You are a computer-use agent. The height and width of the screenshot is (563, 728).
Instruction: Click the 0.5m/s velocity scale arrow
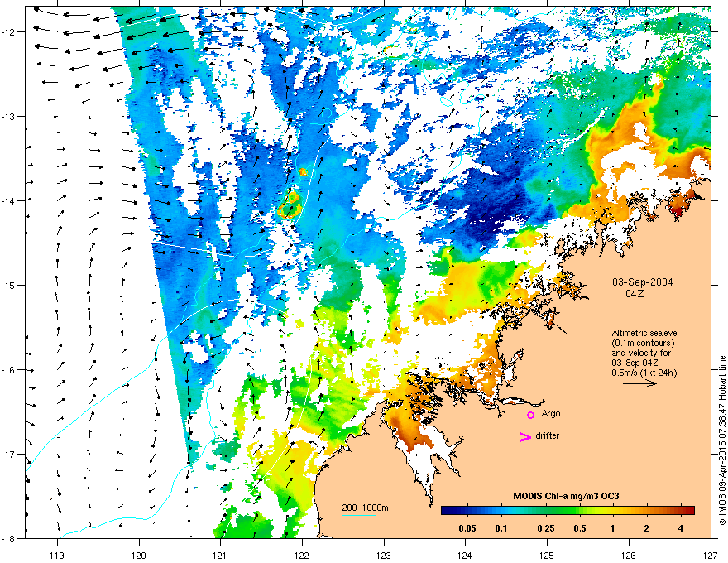[x=639, y=383]
